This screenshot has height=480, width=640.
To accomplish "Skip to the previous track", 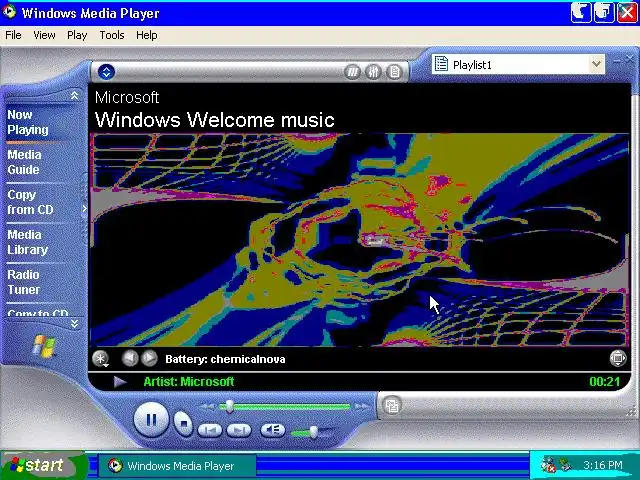I will pyautogui.click(x=210, y=430).
